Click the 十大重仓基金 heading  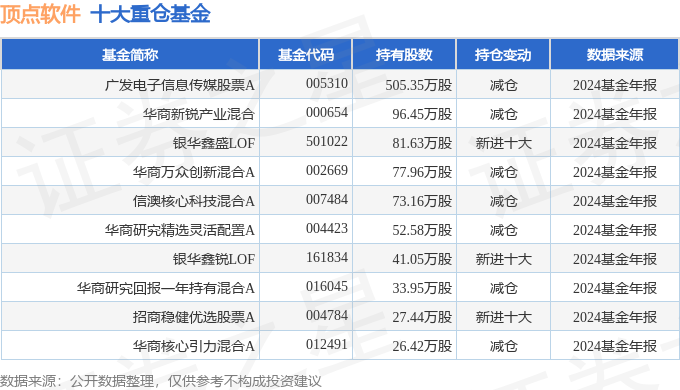point(150,14)
